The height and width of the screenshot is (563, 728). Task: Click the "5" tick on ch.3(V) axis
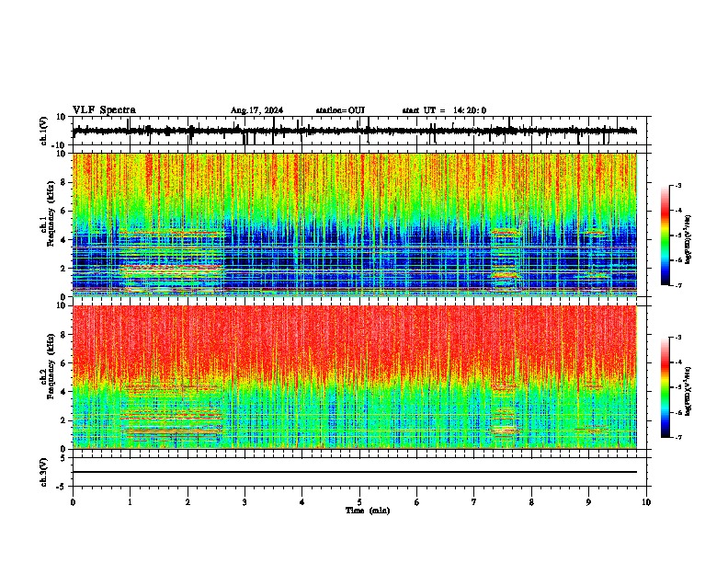point(63,458)
